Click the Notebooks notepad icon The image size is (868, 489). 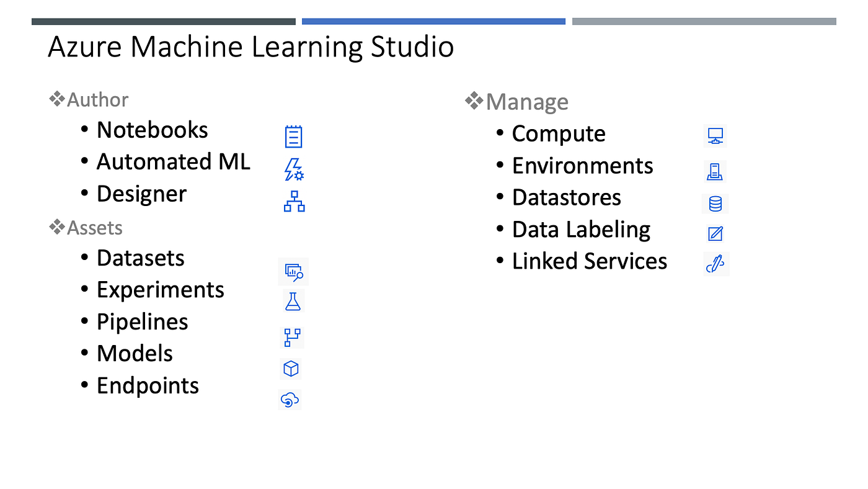[293, 137]
